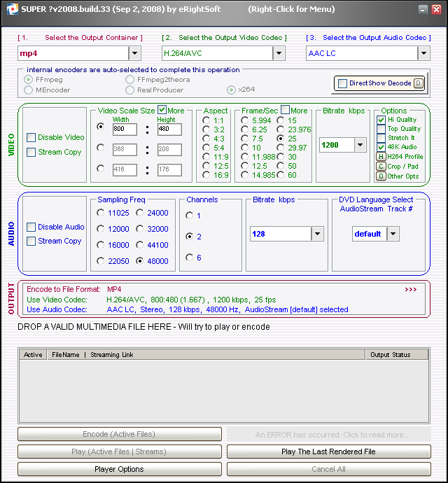Click the Output Status column header

(397, 354)
